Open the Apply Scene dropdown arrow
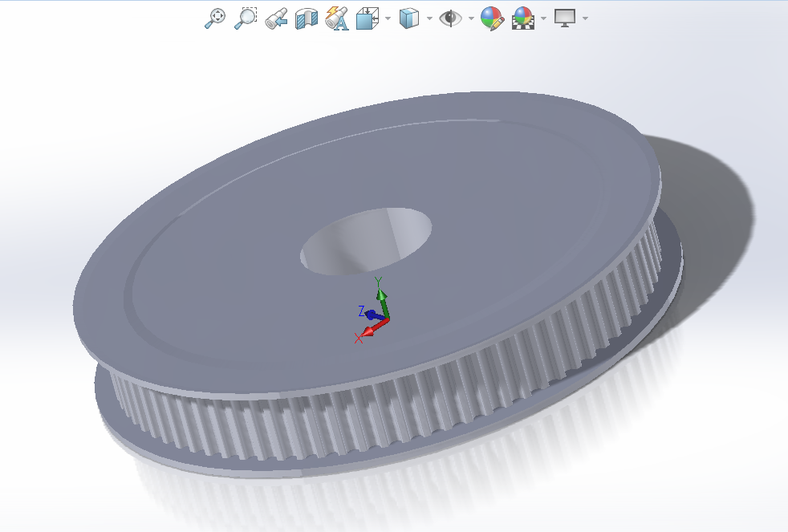The height and width of the screenshot is (532, 788). pyautogui.click(x=543, y=18)
